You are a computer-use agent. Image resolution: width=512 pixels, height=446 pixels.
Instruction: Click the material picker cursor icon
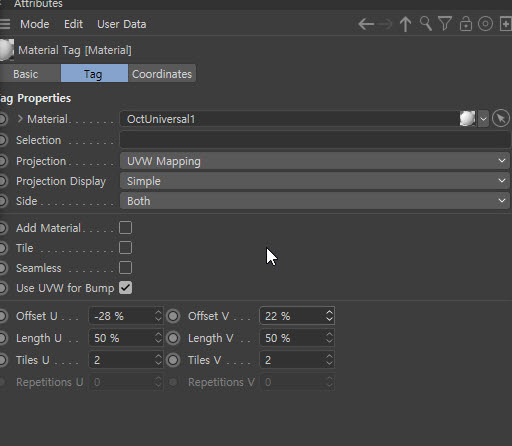[x=501, y=118]
